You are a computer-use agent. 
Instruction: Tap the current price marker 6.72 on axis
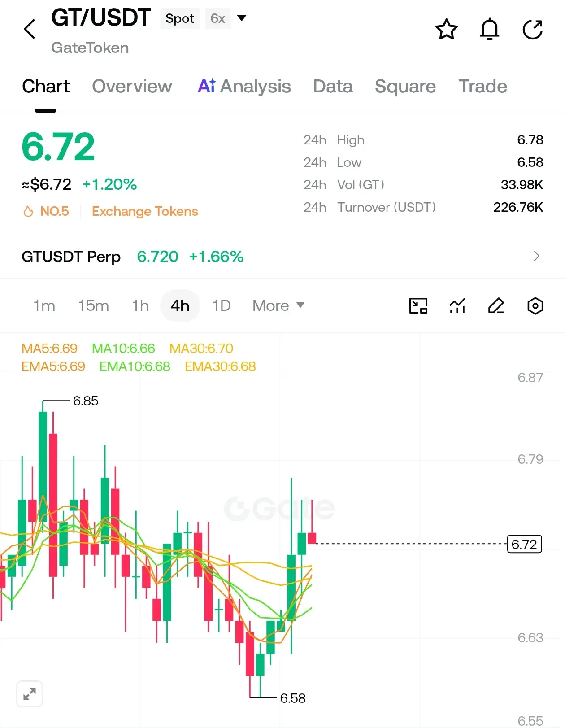524,544
